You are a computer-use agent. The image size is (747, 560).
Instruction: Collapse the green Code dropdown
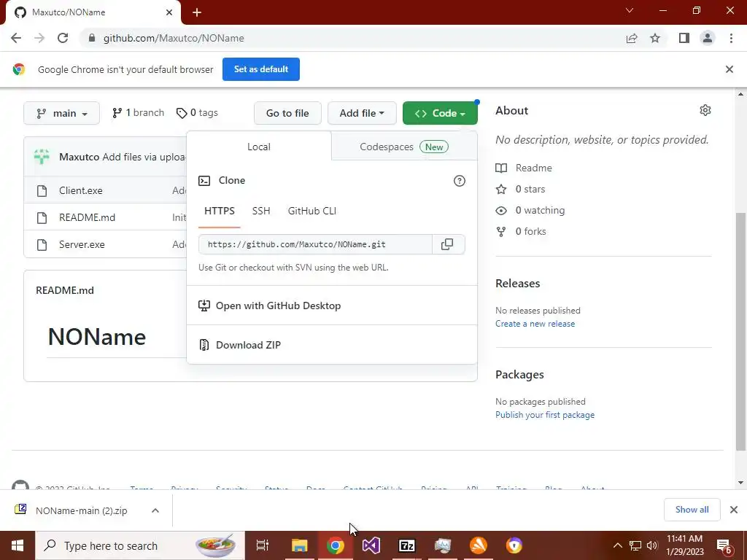pyautogui.click(x=440, y=113)
